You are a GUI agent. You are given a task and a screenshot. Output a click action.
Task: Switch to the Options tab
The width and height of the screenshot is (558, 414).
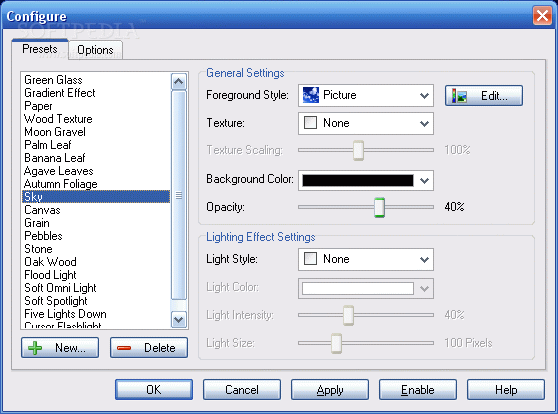pyautogui.click(x=95, y=50)
